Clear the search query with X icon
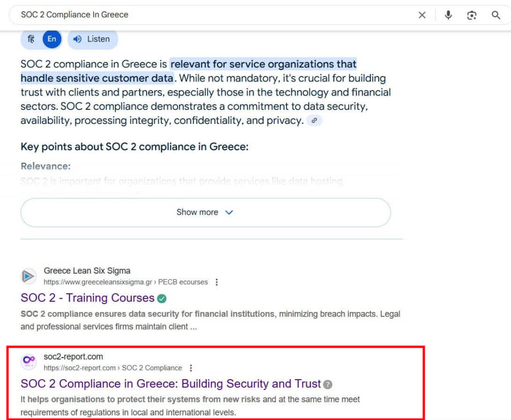 pos(422,15)
